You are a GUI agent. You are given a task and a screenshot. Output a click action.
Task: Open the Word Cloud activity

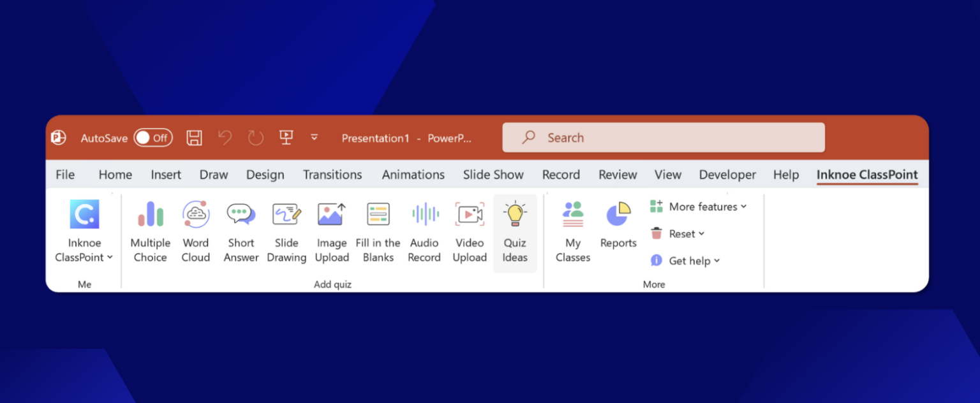[195, 230]
